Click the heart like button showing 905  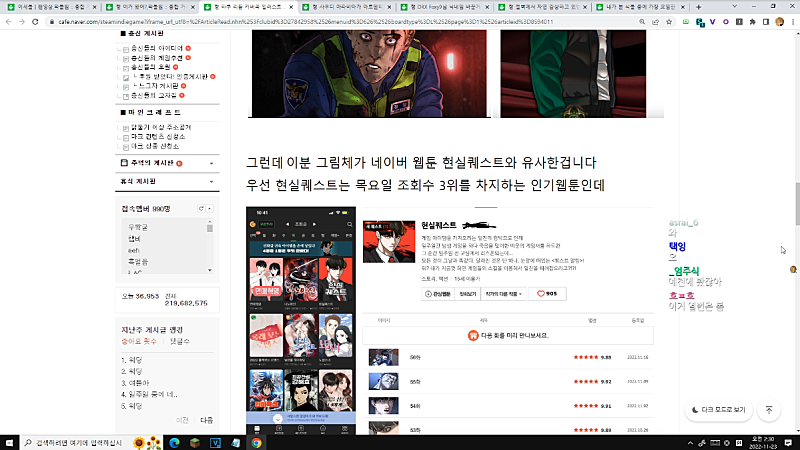[547, 294]
